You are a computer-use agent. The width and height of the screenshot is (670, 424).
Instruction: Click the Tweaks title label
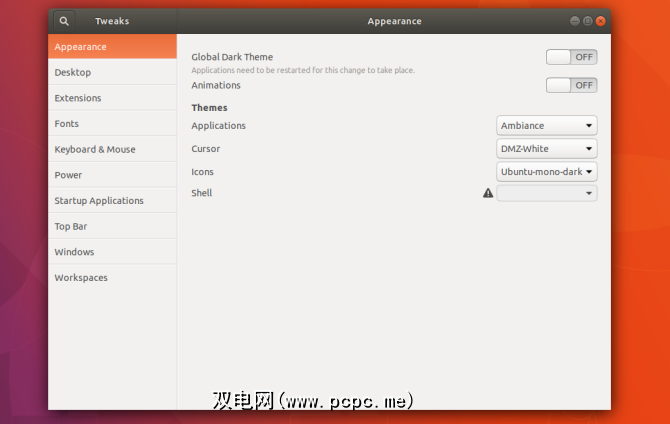click(112, 21)
